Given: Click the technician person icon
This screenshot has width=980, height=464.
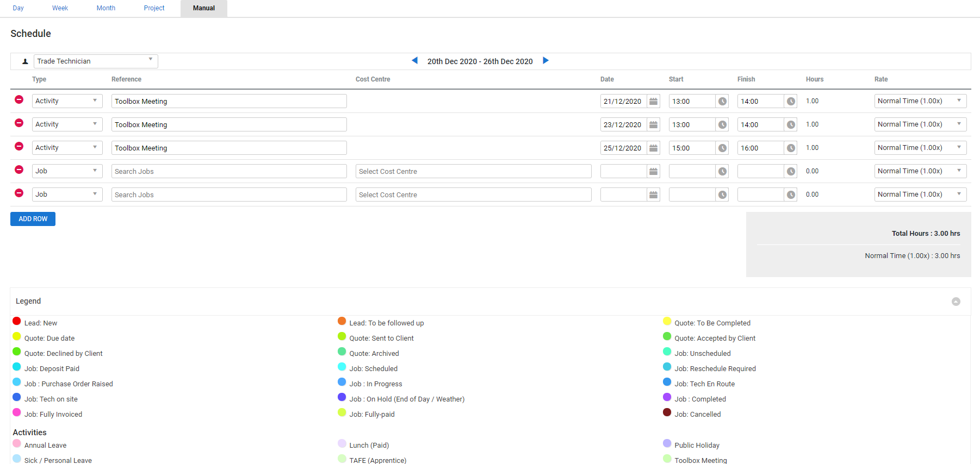Looking at the screenshot, I should pyautogui.click(x=25, y=61).
